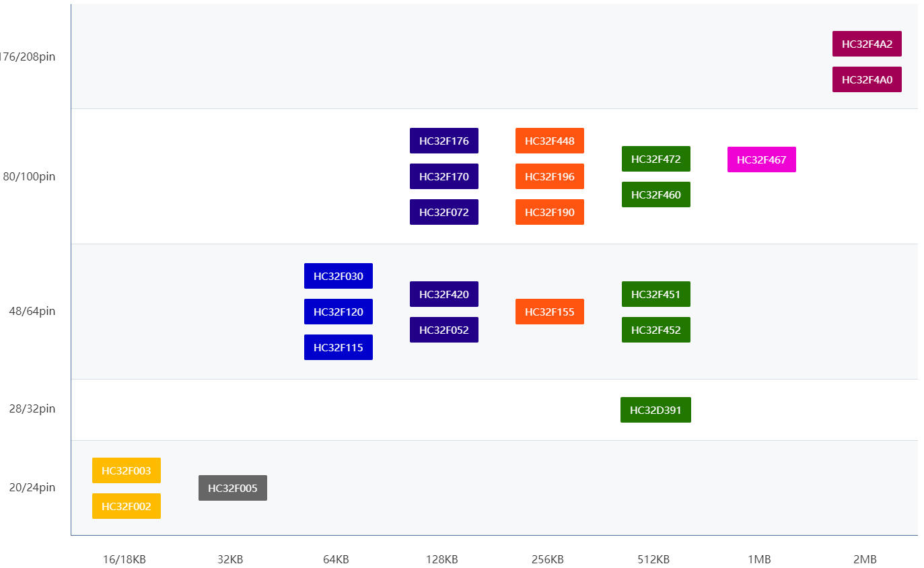Click the HC32F4A2 chip button
924x568 pixels.
(x=867, y=44)
